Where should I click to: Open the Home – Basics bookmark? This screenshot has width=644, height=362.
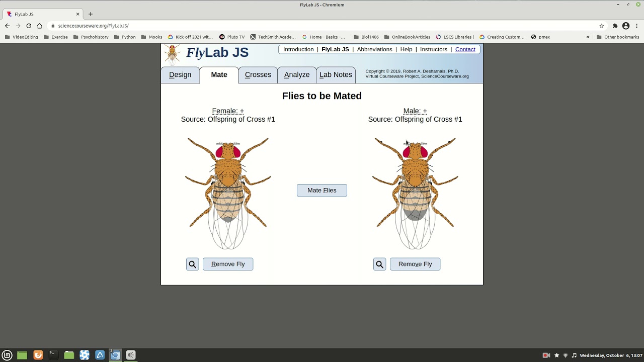coord(324,37)
